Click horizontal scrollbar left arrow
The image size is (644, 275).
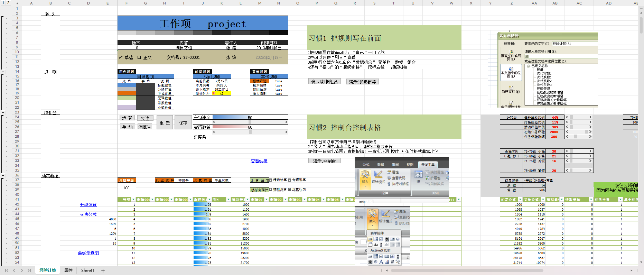point(387,271)
